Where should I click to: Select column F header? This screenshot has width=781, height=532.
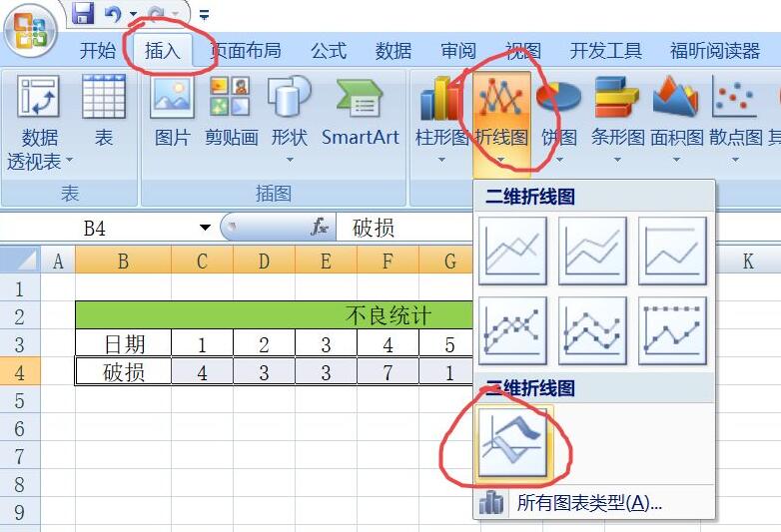pyautogui.click(x=388, y=261)
